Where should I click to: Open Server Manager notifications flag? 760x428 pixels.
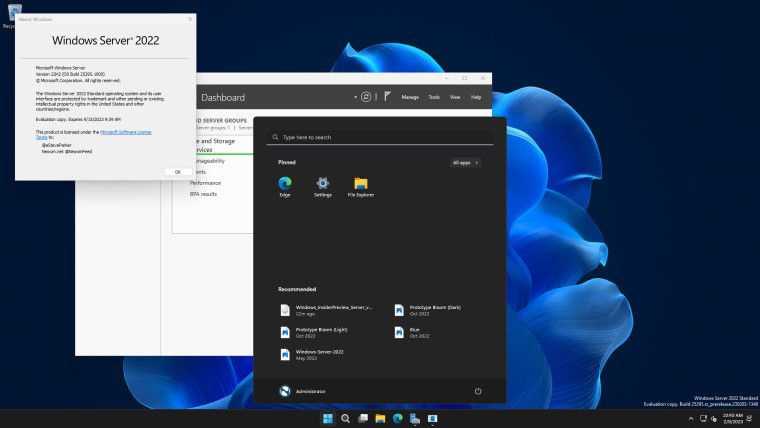click(x=386, y=97)
